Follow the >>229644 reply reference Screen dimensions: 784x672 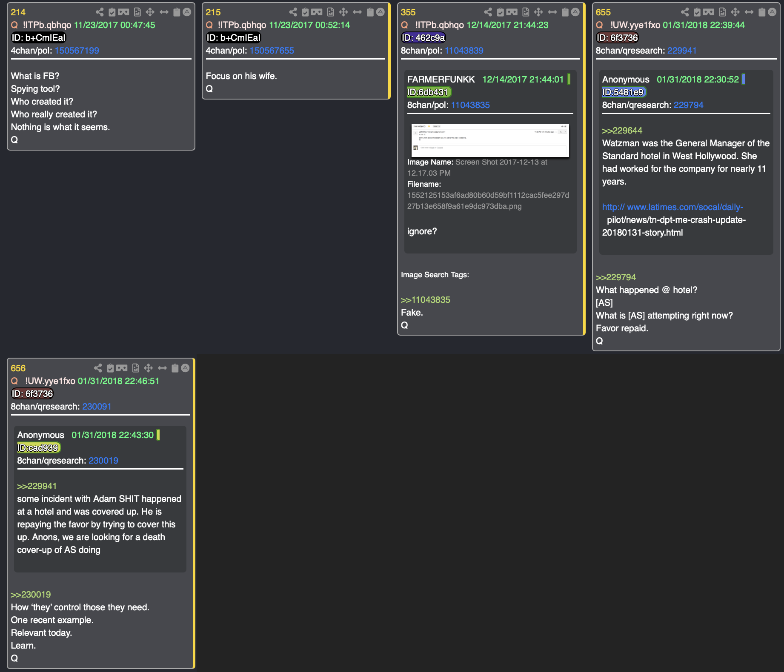(622, 131)
